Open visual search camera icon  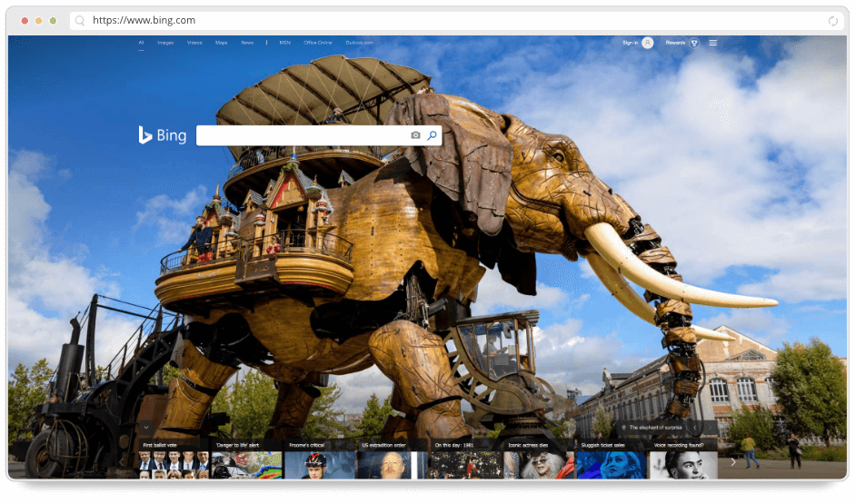click(415, 135)
